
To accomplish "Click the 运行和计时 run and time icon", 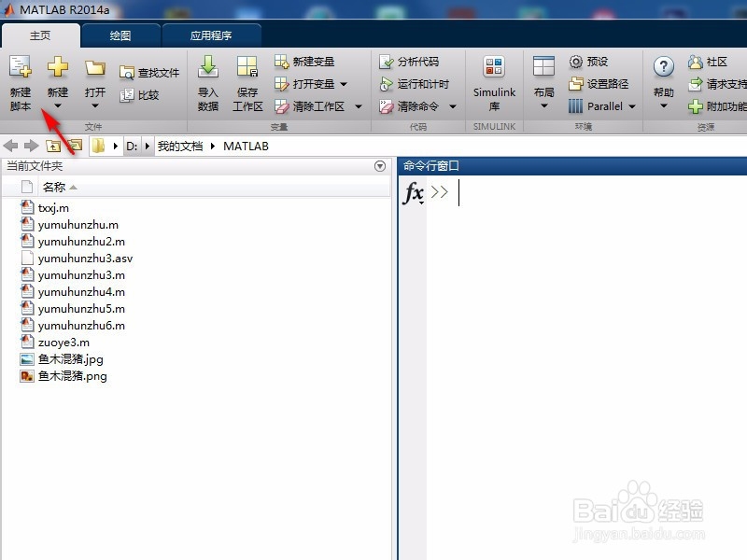I will [x=386, y=84].
